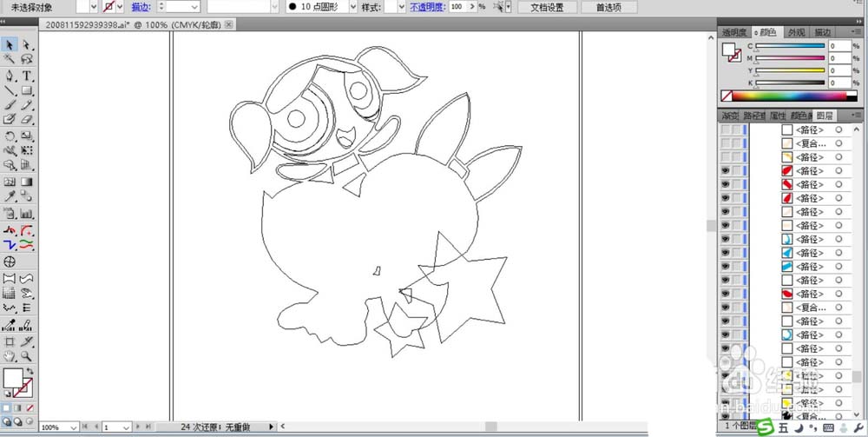
Task: Set paint to None in toolbox
Action: 30,407
